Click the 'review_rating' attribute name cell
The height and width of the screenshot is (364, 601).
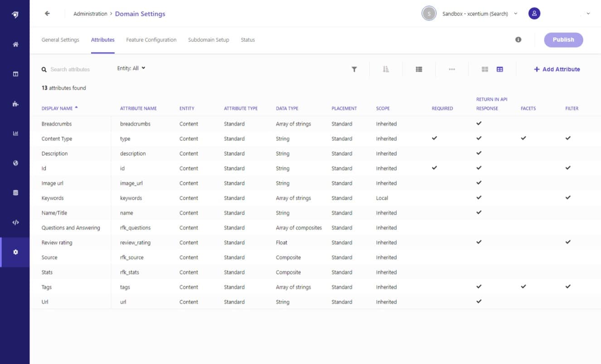tap(135, 243)
